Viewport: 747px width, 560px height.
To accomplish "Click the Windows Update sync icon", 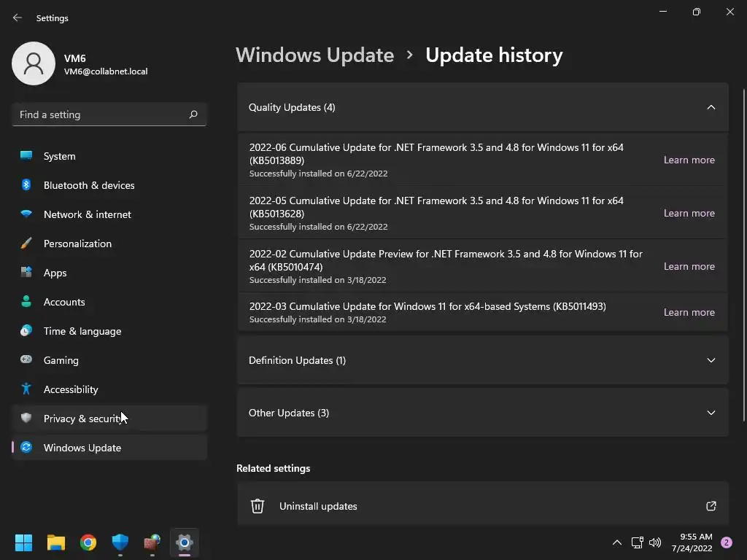I will pyautogui.click(x=26, y=447).
